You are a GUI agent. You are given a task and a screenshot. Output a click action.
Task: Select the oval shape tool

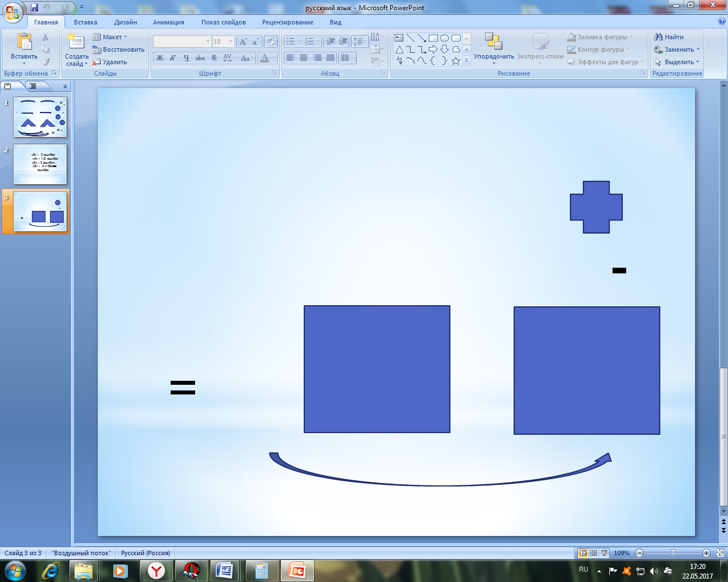[x=444, y=38]
